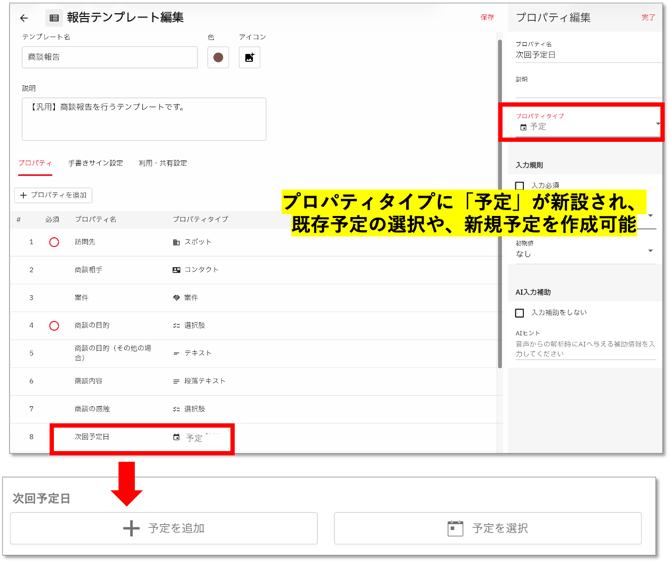Select the 商談内容 property row
Screen dimensions: 670x562
[x=256, y=381]
